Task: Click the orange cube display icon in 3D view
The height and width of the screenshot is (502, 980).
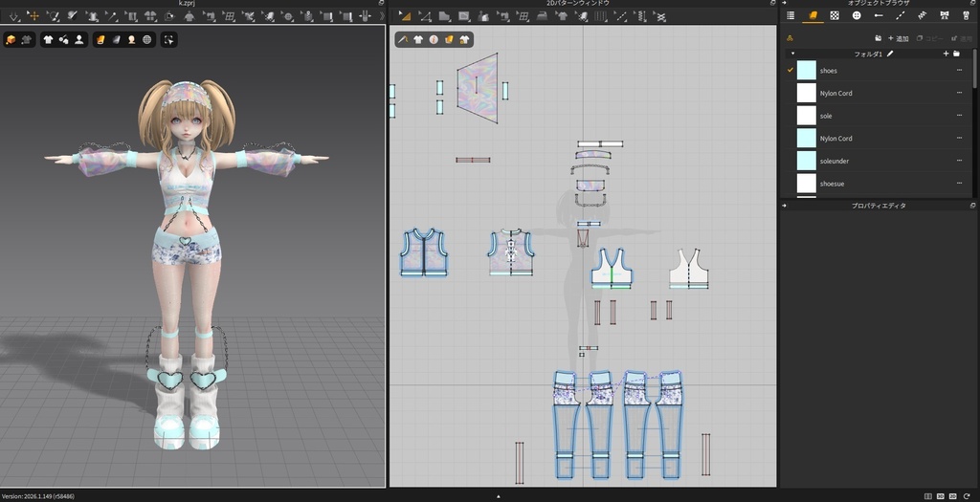Action: pos(11,40)
